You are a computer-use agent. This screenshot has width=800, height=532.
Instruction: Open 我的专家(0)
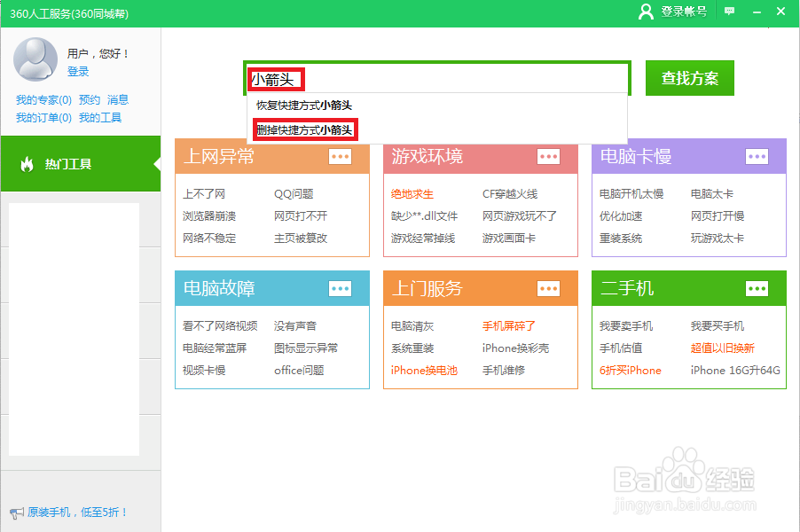(x=43, y=100)
